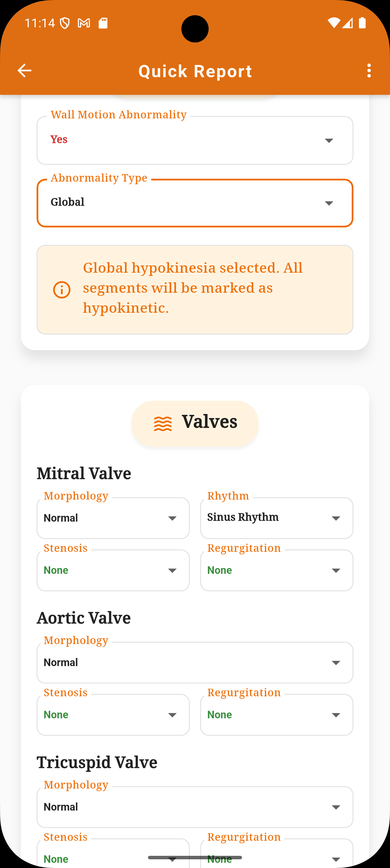Open the Wall Motion Abnormality dropdown
Screen dimensions: 390x868
click(x=195, y=140)
